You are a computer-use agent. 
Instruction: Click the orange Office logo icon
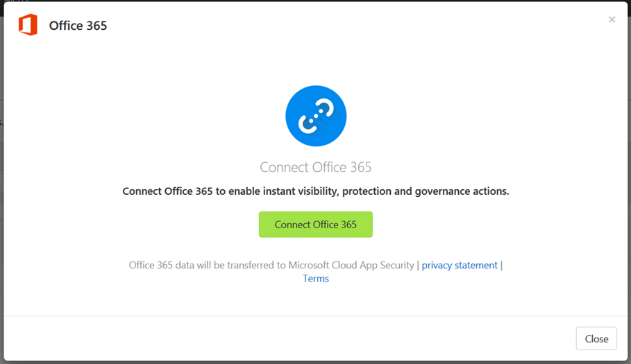click(x=28, y=25)
